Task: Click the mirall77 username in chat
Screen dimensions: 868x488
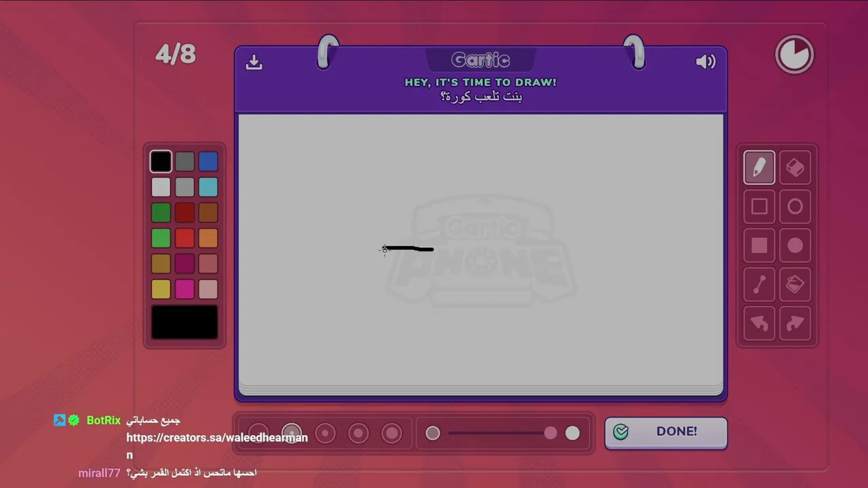Action: tap(99, 473)
